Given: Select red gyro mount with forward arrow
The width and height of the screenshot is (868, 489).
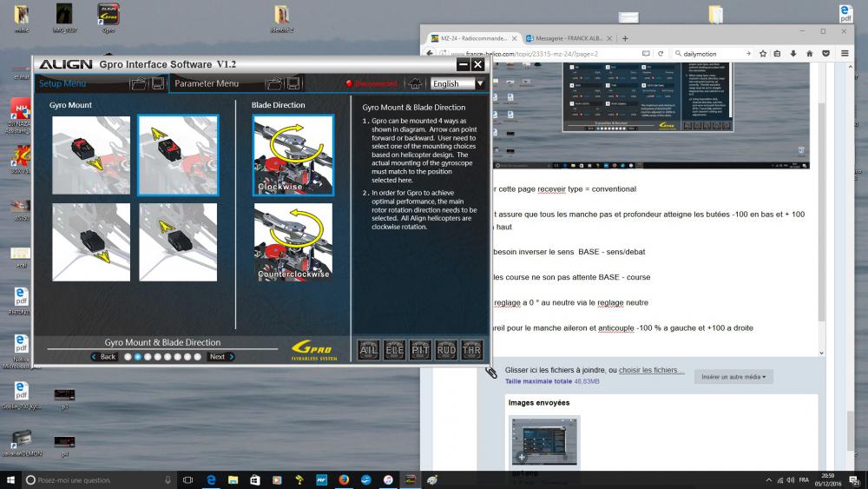Looking at the screenshot, I should coord(178,155).
